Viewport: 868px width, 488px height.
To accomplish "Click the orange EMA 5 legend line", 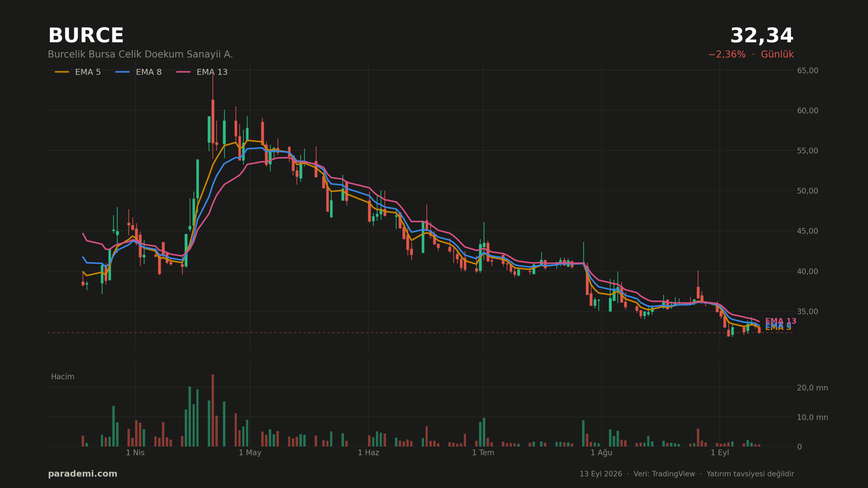I will point(62,72).
